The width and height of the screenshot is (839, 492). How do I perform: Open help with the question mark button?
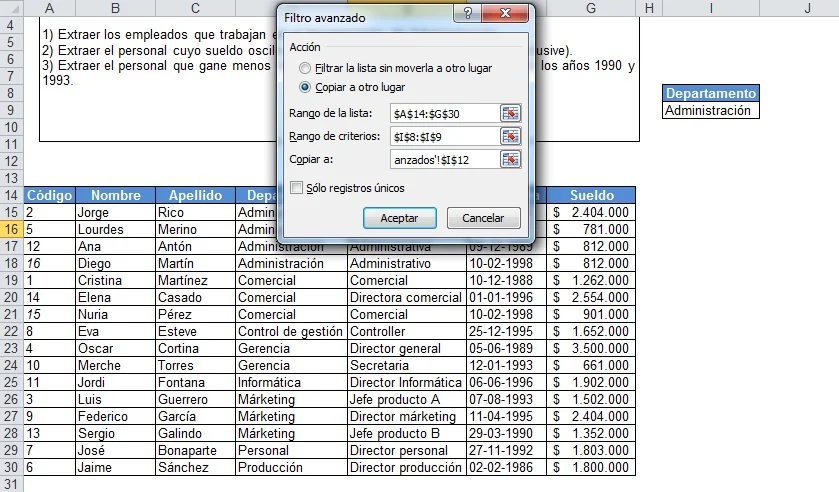(x=463, y=17)
